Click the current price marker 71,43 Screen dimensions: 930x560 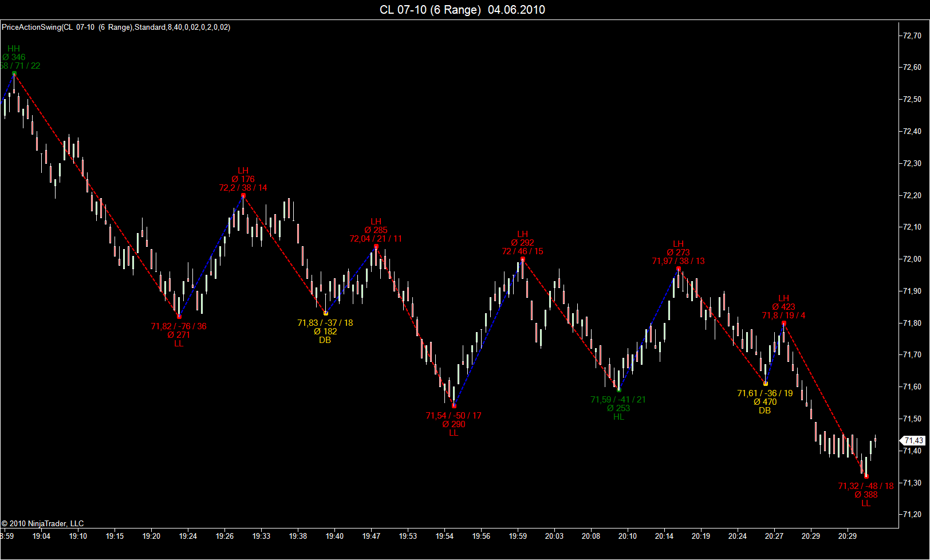[913, 440]
